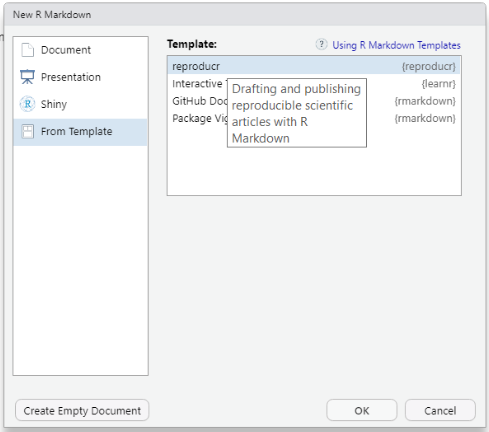Choose Document in the sidebar

pyautogui.click(x=80, y=50)
